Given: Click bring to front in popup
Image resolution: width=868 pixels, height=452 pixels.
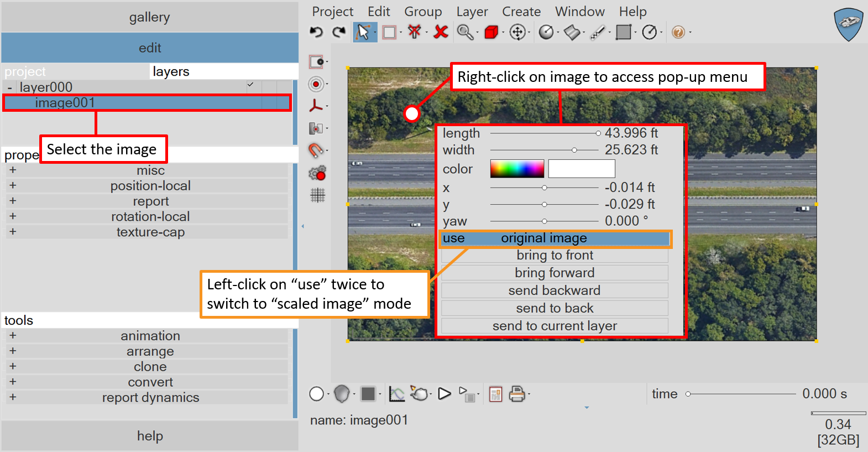Looking at the screenshot, I should tap(555, 256).
